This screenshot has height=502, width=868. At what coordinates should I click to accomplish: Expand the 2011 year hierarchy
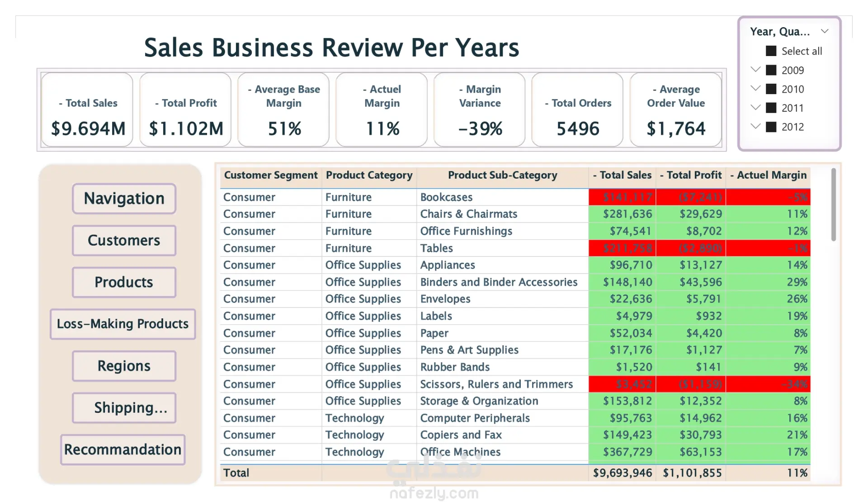[x=755, y=107]
